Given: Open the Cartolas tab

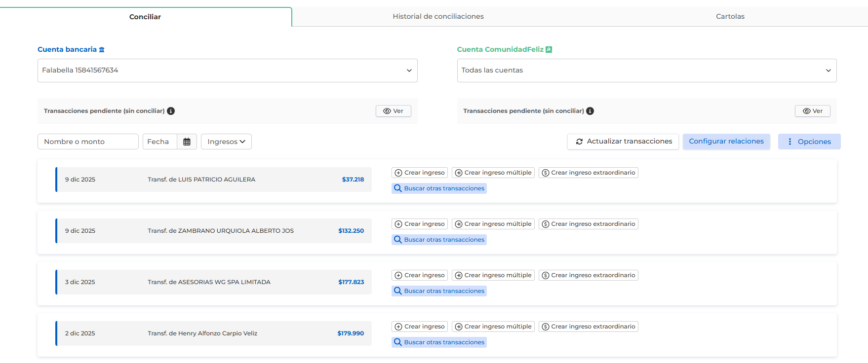Looking at the screenshot, I should 730,16.
